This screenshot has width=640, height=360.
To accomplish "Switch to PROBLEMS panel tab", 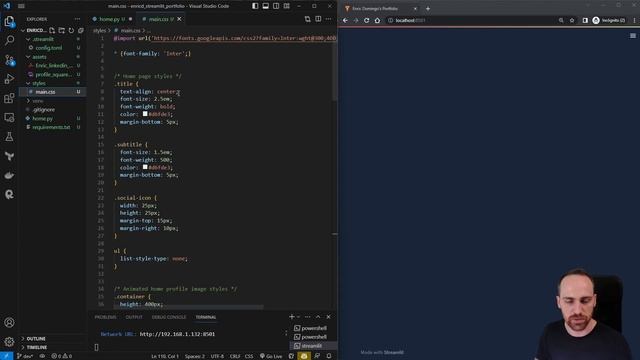I will (x=105, y=317).
